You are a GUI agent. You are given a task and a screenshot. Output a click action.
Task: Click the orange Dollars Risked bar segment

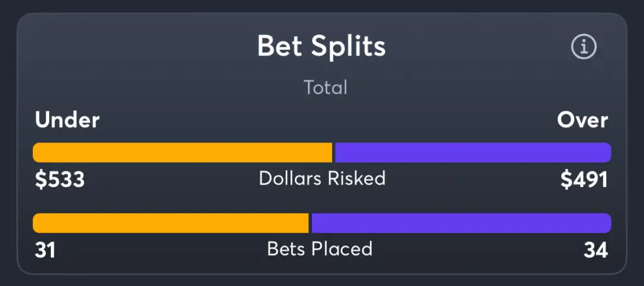[x=182, y=152]
